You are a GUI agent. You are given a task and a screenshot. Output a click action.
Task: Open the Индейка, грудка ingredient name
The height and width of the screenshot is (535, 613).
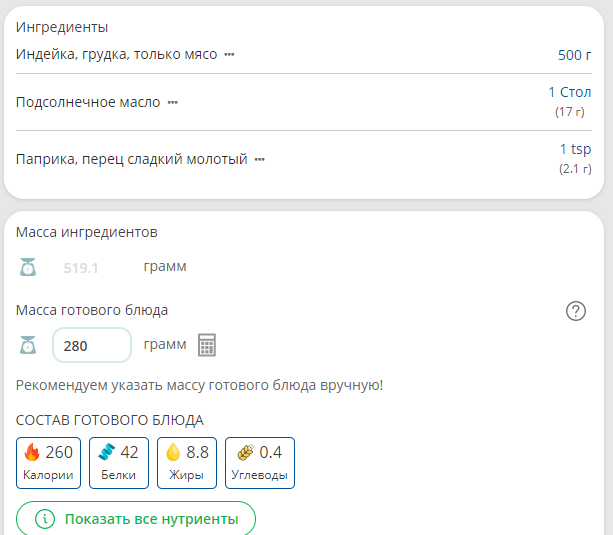coord(116,54)
